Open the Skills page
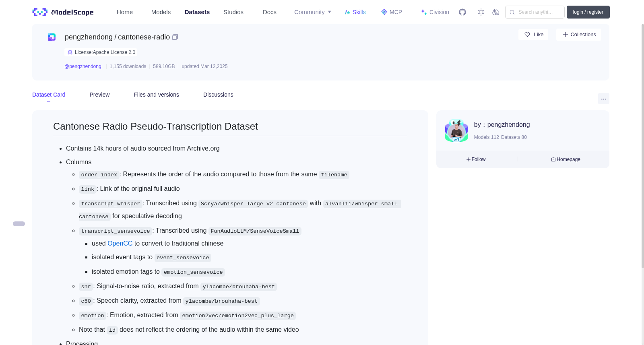This screenshot has width=644, height=345. click(355, 12)
